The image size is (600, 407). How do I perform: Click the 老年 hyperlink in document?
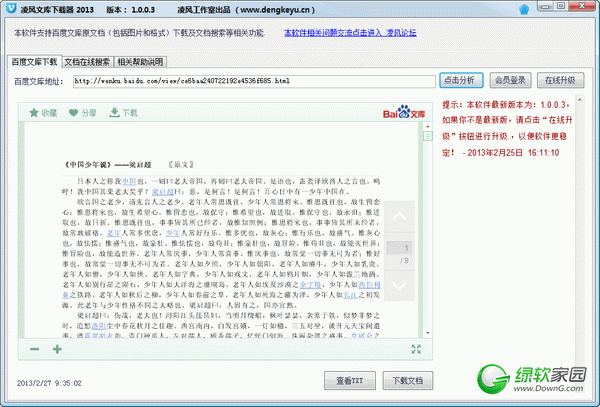(x=114, y=233)
